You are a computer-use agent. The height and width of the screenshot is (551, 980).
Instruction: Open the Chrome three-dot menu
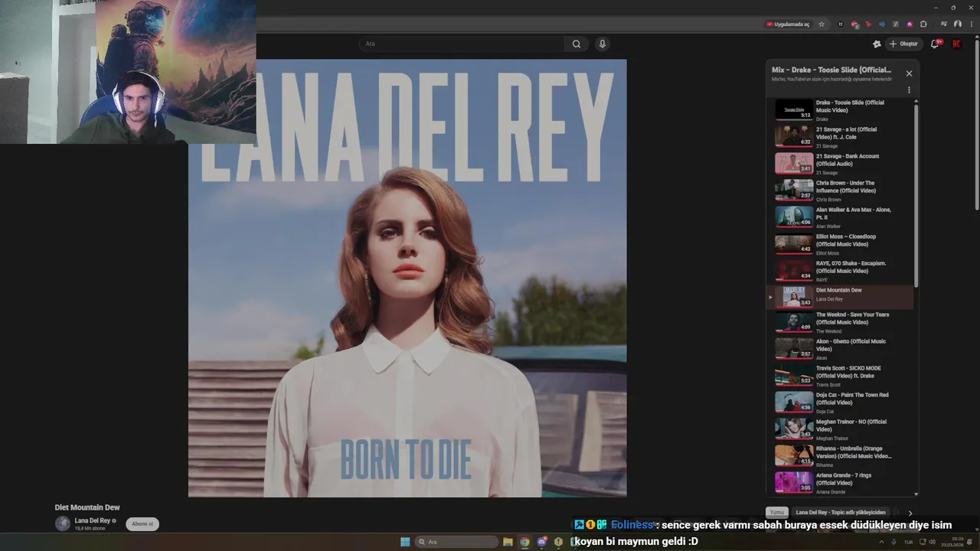click(x=972, y=24)
